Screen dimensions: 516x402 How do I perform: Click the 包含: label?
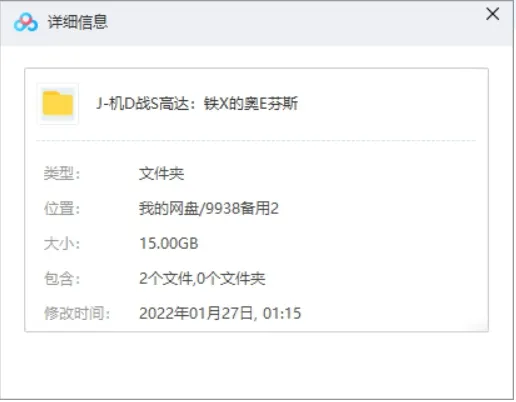[62, 279]
